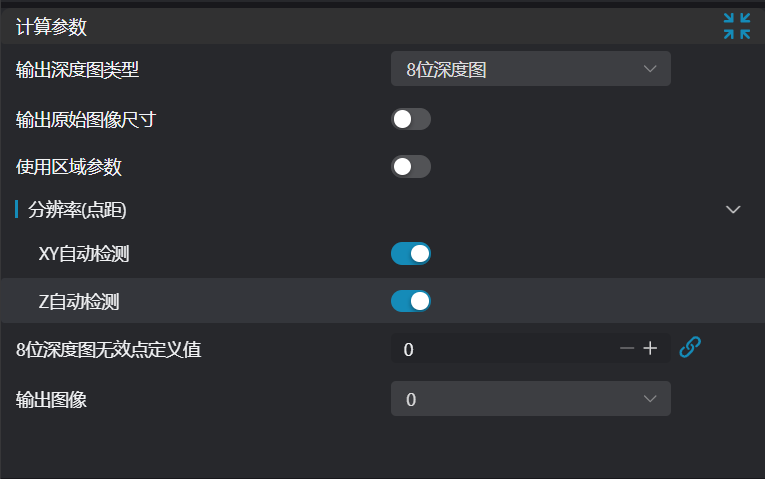This screenshot has height=479, width=765.
Task: Open the 输出图像 dropdown showing 0
Action: click(x=531, y=399)
